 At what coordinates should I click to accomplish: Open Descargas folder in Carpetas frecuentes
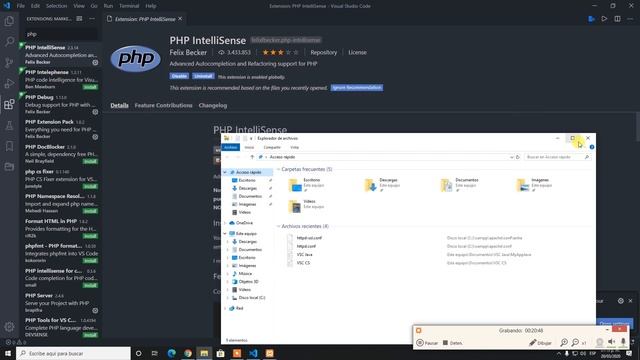pos(382,185)
